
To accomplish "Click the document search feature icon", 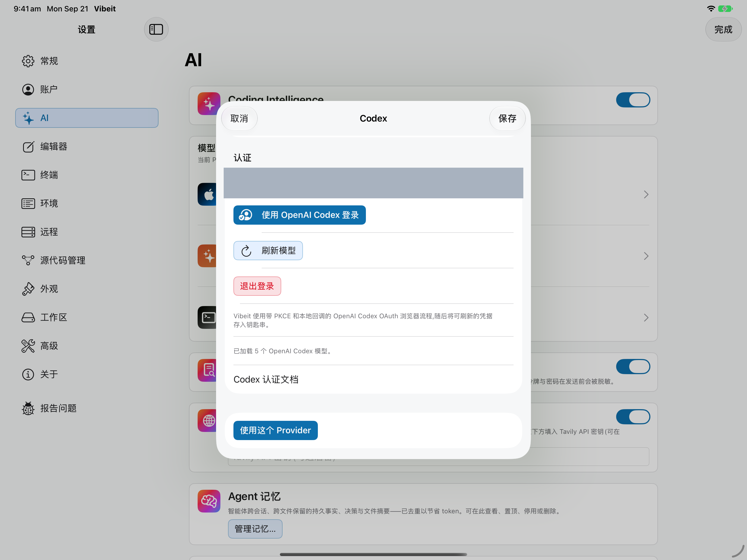I will coord(207,370).
